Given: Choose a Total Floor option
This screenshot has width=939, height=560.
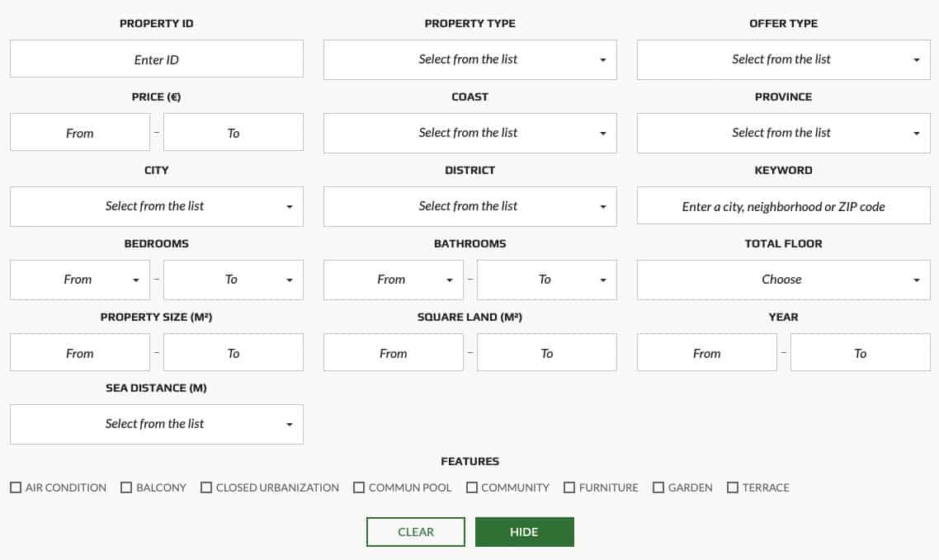Looking at the screenshot, I should tap(783, 280).
